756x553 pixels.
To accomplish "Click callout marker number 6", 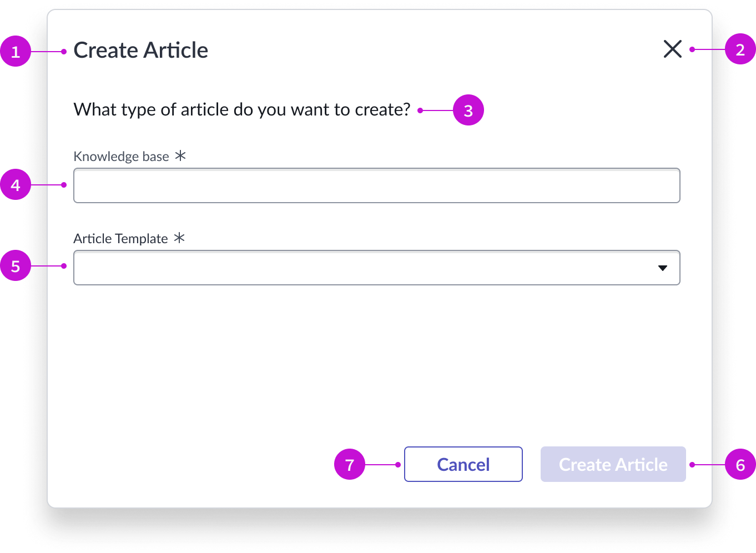I will (x=740, y=465).
